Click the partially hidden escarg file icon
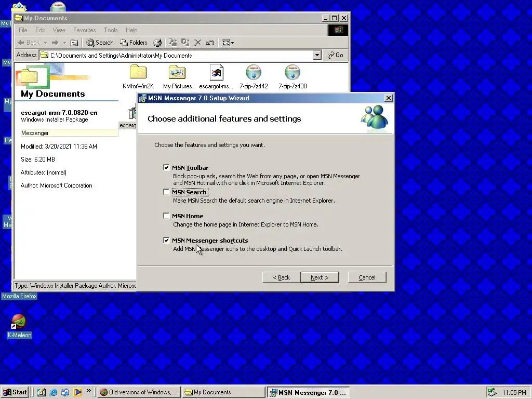This screenshot has width=532, height=399. click(129, 117)
